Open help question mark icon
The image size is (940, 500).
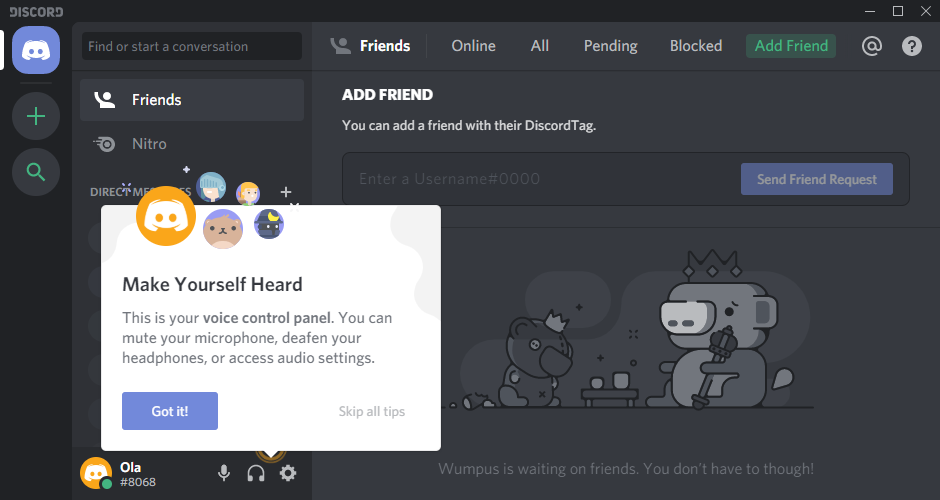(912, 46)
